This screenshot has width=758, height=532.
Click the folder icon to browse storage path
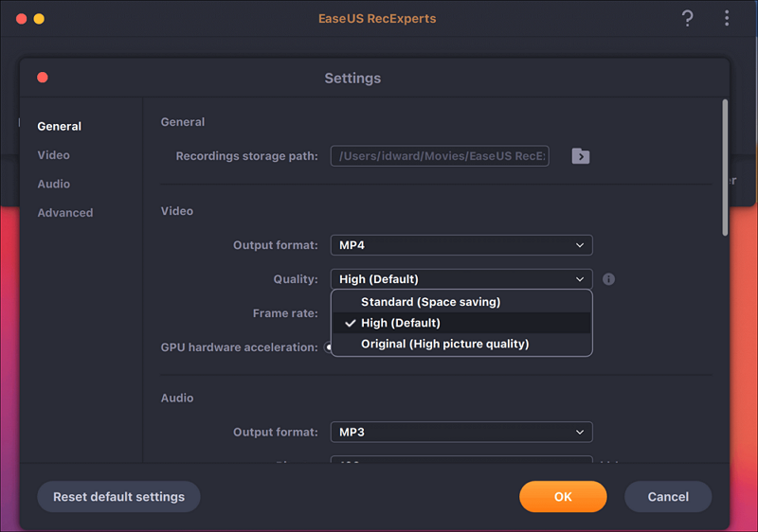(x=581, y=156)
